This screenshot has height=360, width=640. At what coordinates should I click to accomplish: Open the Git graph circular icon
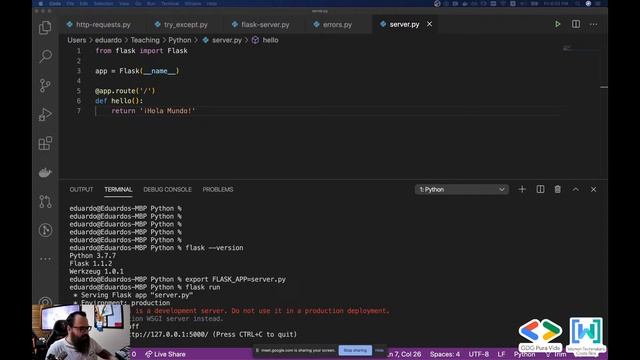tap(45, 230)
